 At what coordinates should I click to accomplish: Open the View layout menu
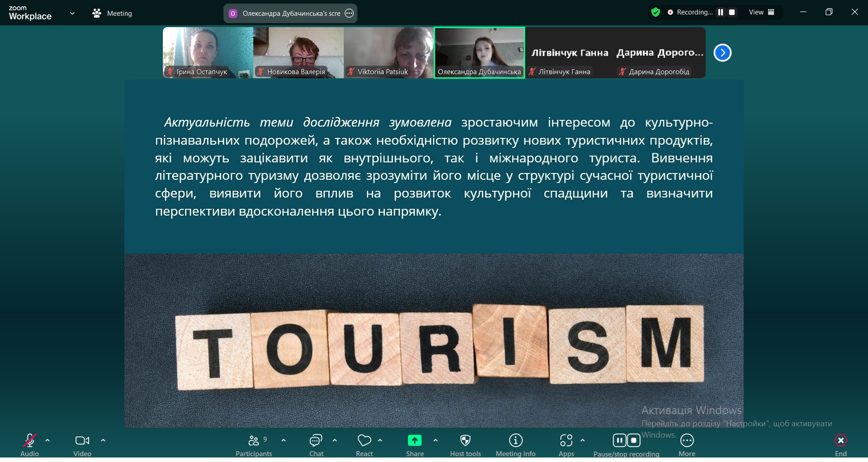pos(761,12)
